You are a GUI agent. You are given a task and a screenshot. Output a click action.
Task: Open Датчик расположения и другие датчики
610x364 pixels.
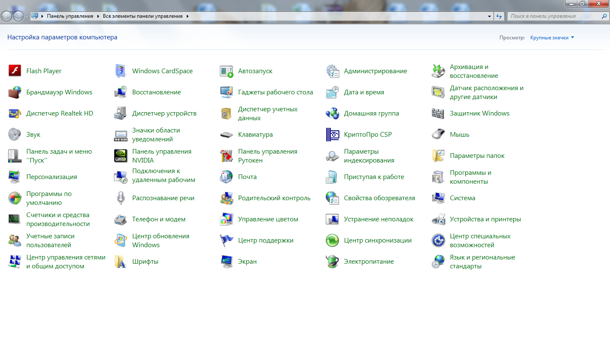tap(487, 92)
